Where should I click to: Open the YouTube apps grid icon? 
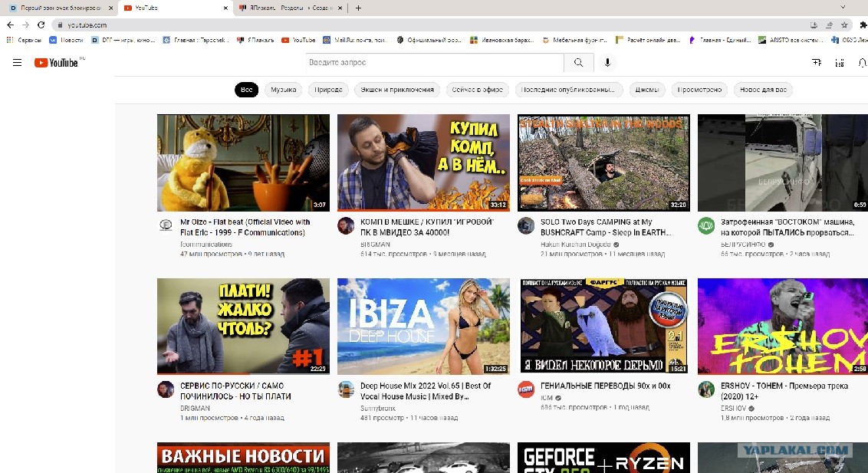click(840, 63)
